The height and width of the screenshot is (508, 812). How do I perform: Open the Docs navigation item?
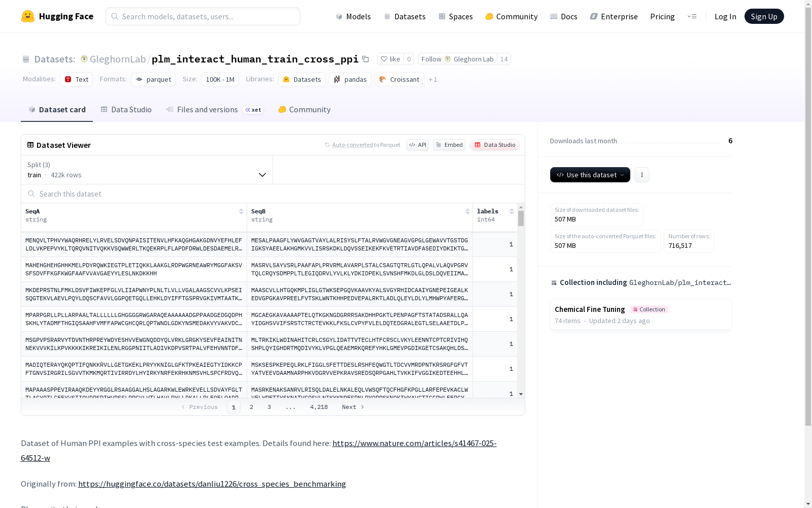564,16
